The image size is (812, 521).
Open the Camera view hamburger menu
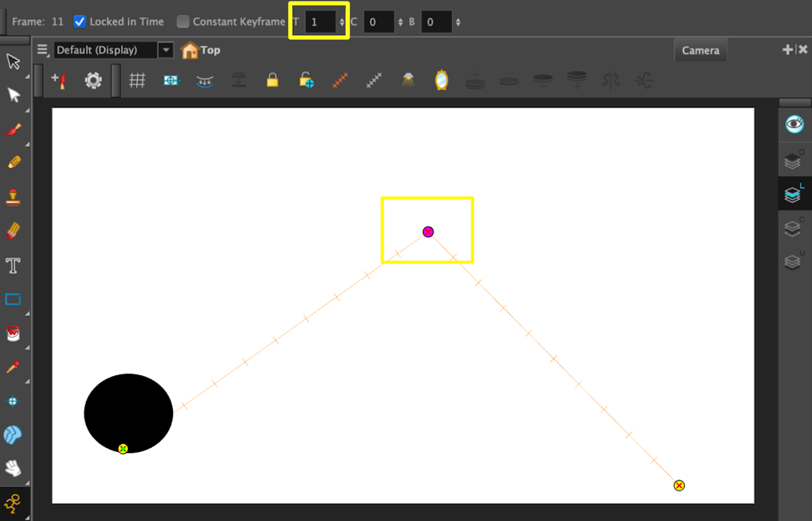pos(43,50)
